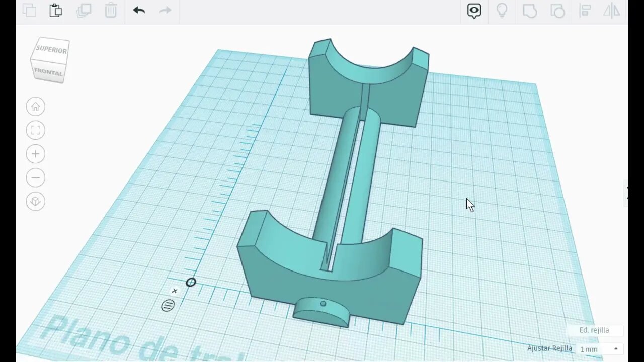Expand the collapsed shapes panel arrow
Image resolution: width=644 pixels, height=362 pixels.
627,193
